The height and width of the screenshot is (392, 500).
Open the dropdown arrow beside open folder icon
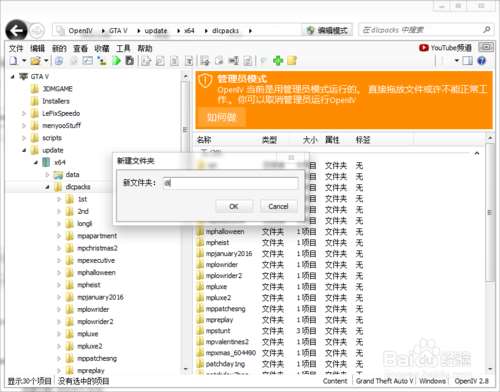pos(46,61)
